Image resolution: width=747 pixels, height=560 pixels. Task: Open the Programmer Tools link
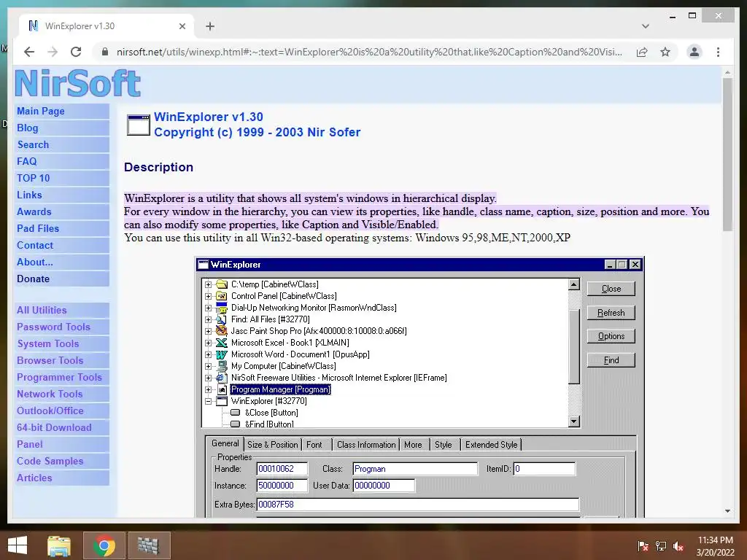(x=62, y=378)
